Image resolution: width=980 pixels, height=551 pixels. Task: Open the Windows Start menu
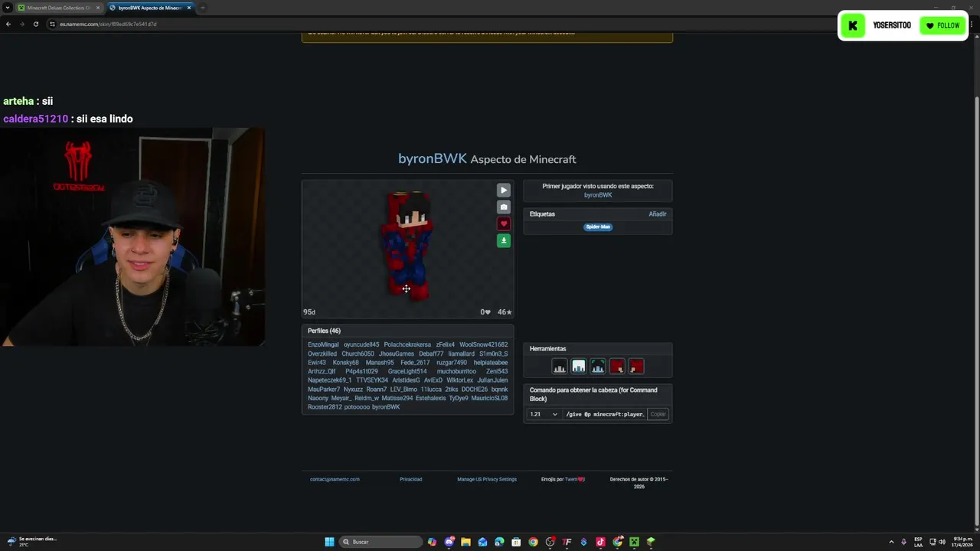329,542
